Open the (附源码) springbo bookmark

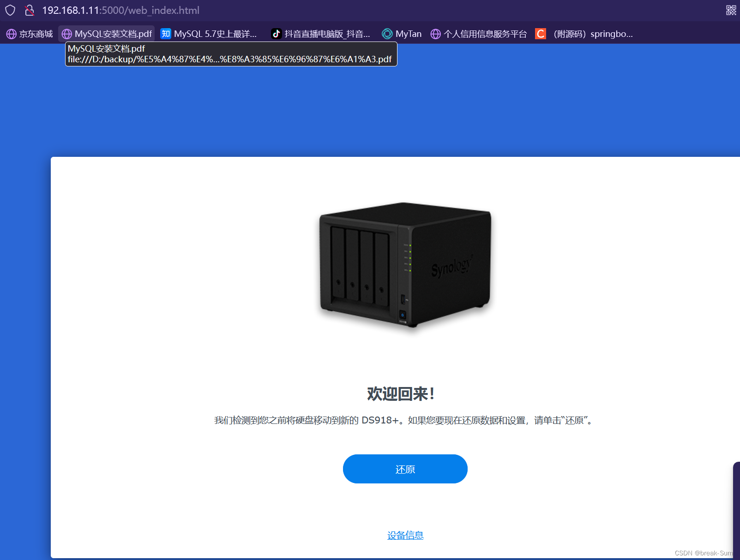coord(584,34)
